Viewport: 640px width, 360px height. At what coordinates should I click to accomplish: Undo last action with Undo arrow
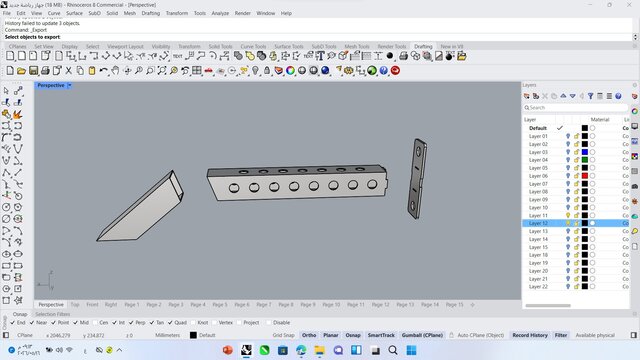(104, 71)
